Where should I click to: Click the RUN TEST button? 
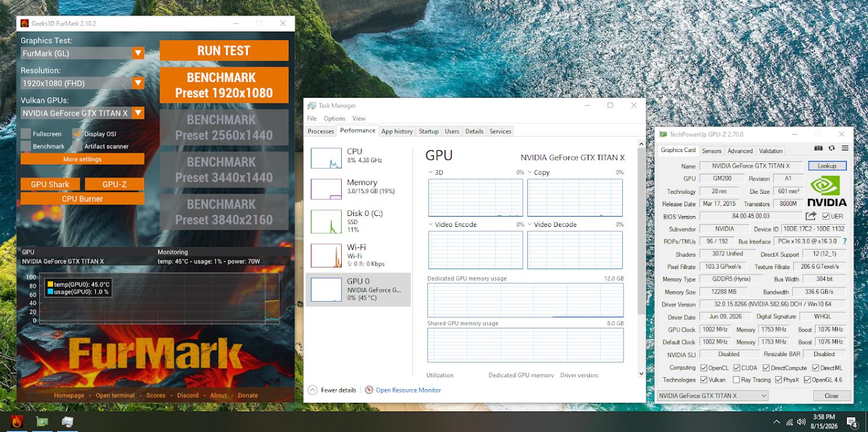[x=224, y=50]
